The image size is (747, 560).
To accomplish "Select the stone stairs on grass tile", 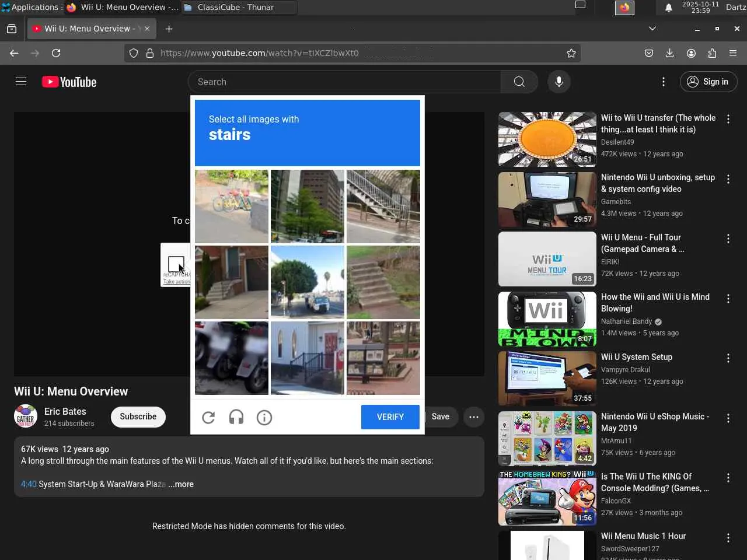I will [383, 282].
